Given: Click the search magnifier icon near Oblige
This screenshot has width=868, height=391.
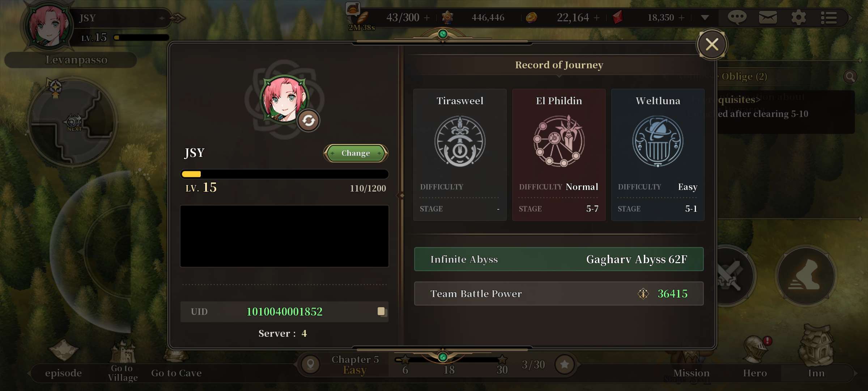Looking at the screenshot, I should coord(850,77).
